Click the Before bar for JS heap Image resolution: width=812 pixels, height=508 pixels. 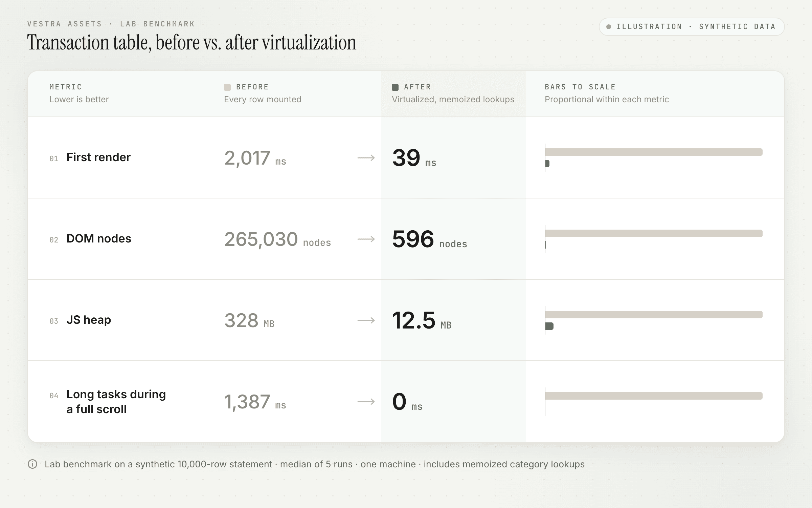(x=654, y=315)
